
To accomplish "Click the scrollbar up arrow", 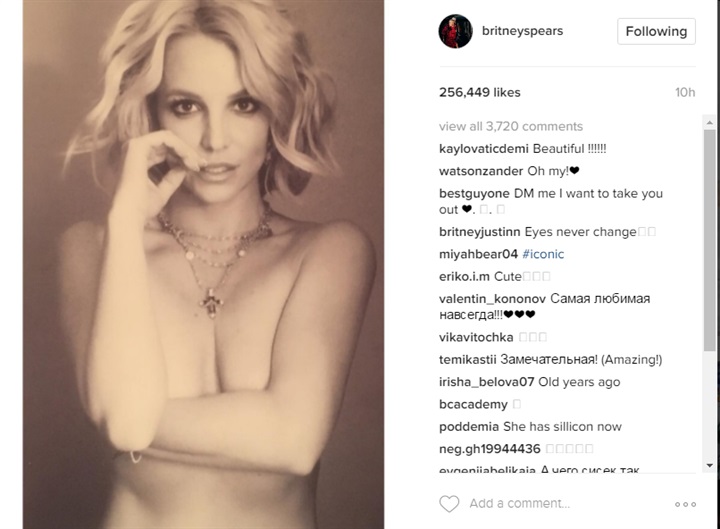I will [x=709, y=123].
